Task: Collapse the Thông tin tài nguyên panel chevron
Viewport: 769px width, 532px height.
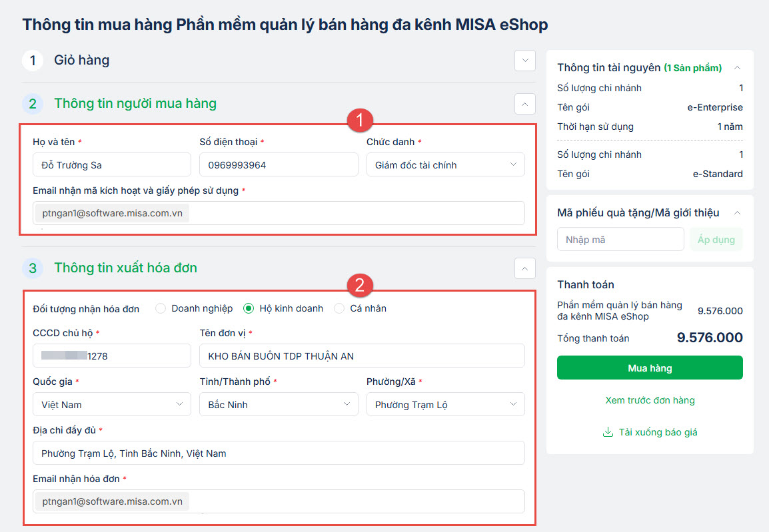Action: point(737,68)
